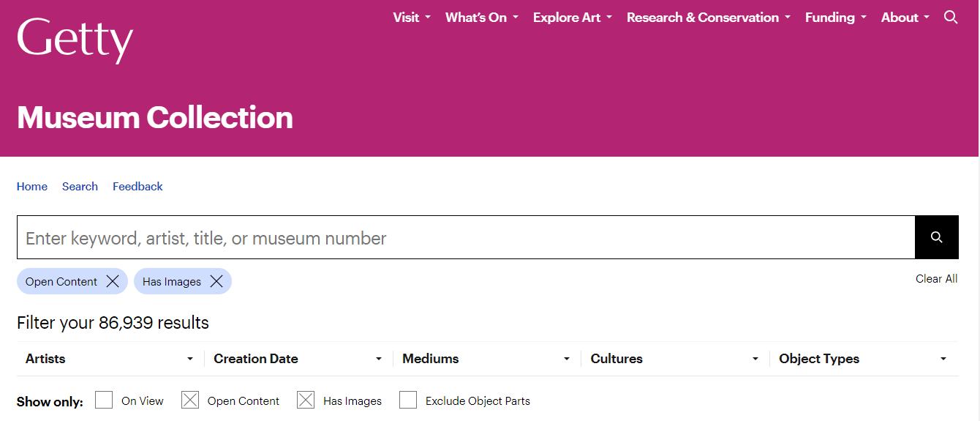Image resolution: width=980 pixels, height=421 pixels.
Task: Open the Research & Conservation menu
Action: [x=708, y=18]
